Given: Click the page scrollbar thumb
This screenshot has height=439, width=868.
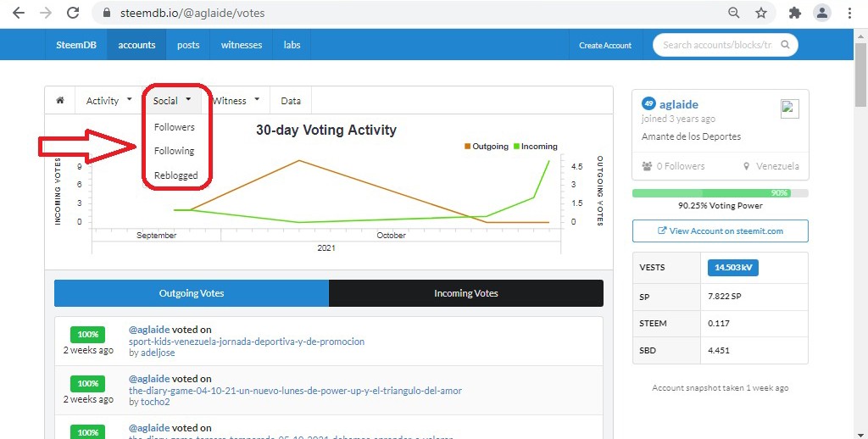Looking at the screenshot, I should click(861, 75).
